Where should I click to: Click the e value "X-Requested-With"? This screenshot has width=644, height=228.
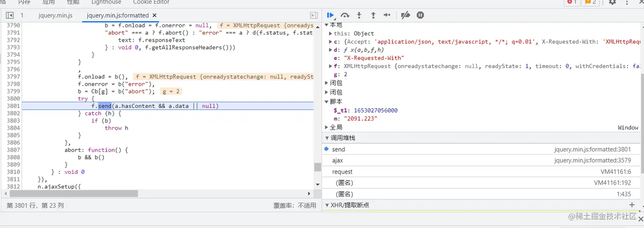pyautogui.click(x=373, y=58)
